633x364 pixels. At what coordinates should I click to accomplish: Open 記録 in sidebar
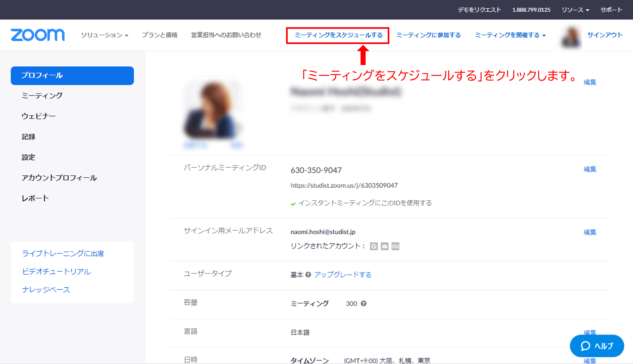[x=28, y=137]
